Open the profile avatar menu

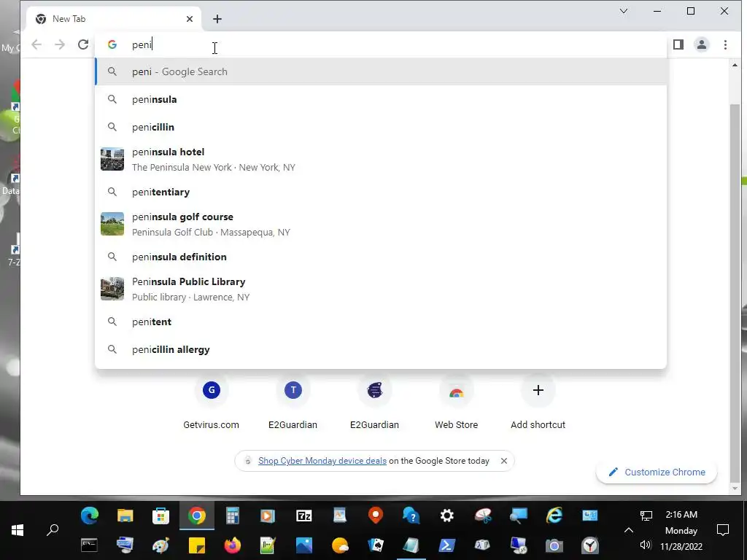coord(701,44)
